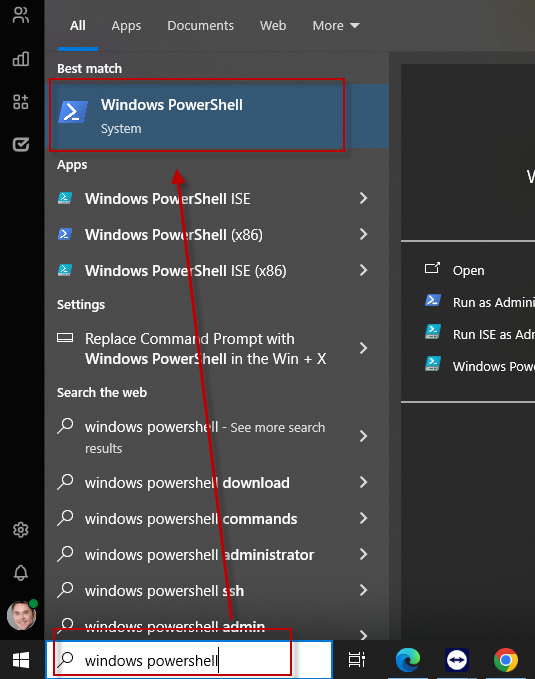The image size is (535, 679).
Task: Expand options for Windows PowerShell ISE
Action: coord(363,198)
